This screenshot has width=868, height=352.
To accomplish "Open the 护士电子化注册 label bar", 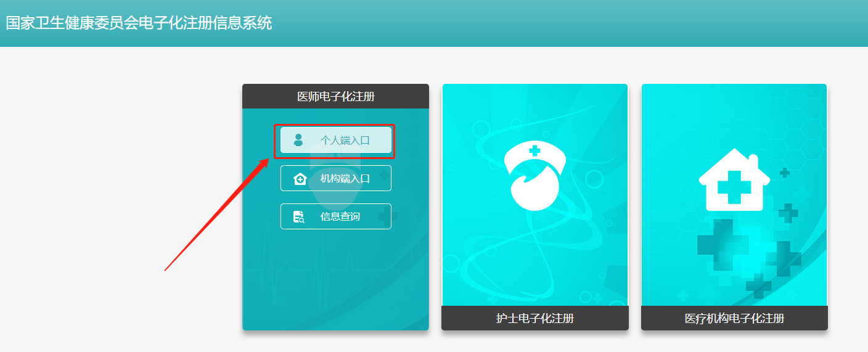I will coord(535,318).
